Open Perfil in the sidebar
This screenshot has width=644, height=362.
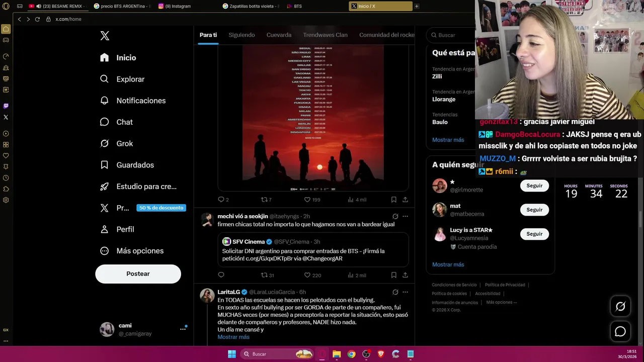(117, 229)
